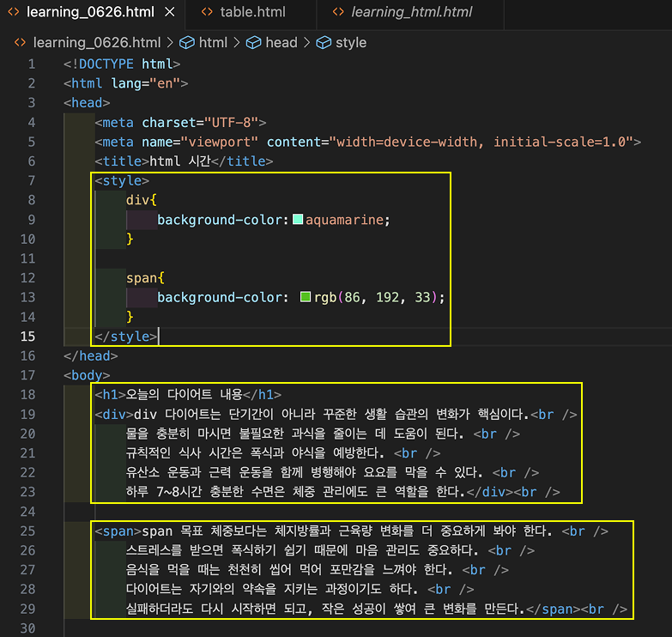The height and width of the screenshot is (637, 672).
Task: Click line number 30 in gutter
Action: (x=27, y=628)
